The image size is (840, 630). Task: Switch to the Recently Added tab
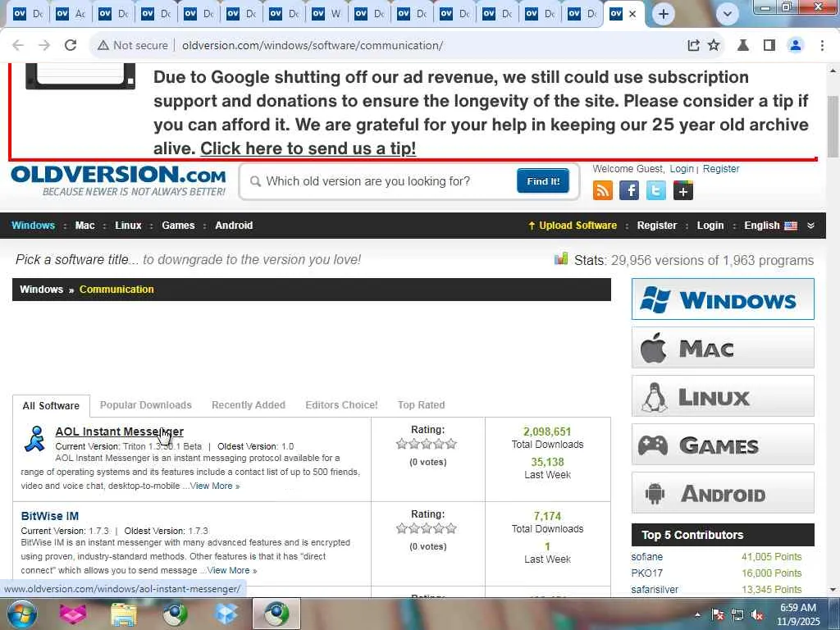[x=249, y=405]
